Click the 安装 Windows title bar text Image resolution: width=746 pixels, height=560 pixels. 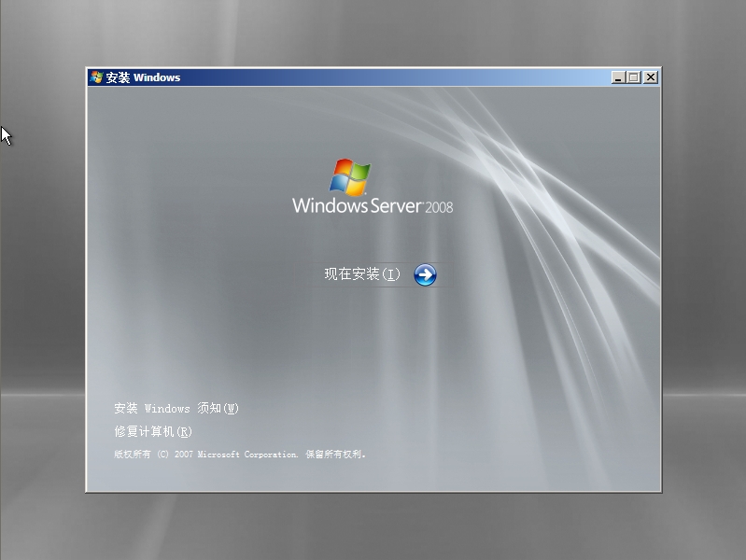[143, 77]
